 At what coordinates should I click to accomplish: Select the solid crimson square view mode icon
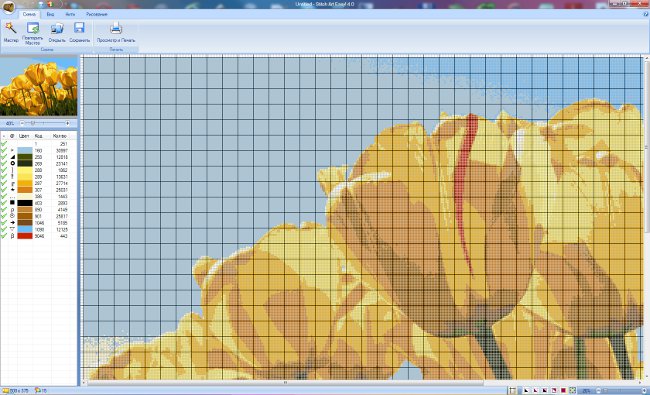[563, 390]
